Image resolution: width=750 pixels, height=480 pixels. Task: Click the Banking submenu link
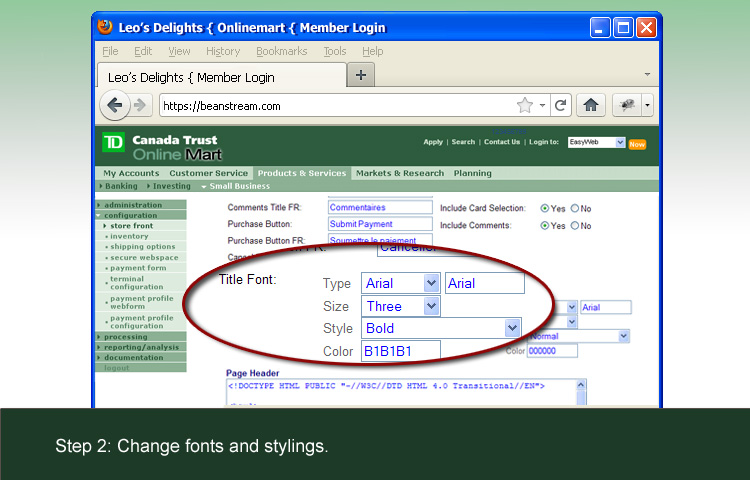[x=121, y=186]
